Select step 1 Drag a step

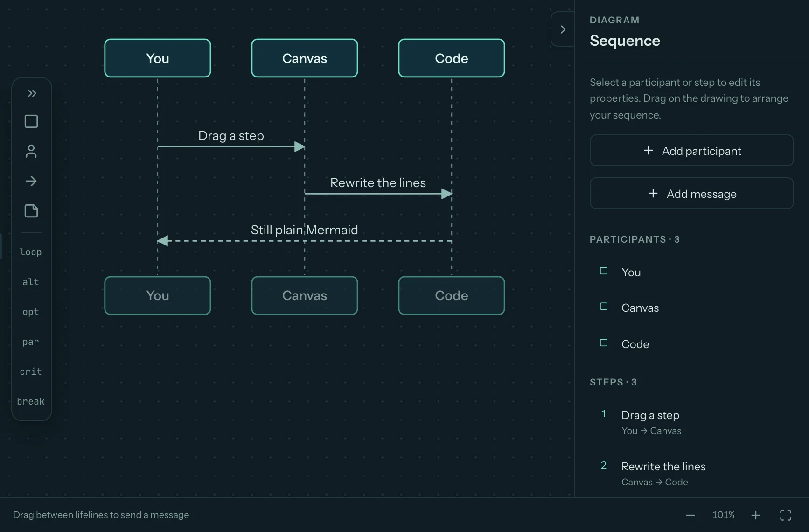click(x=691, y=422)
